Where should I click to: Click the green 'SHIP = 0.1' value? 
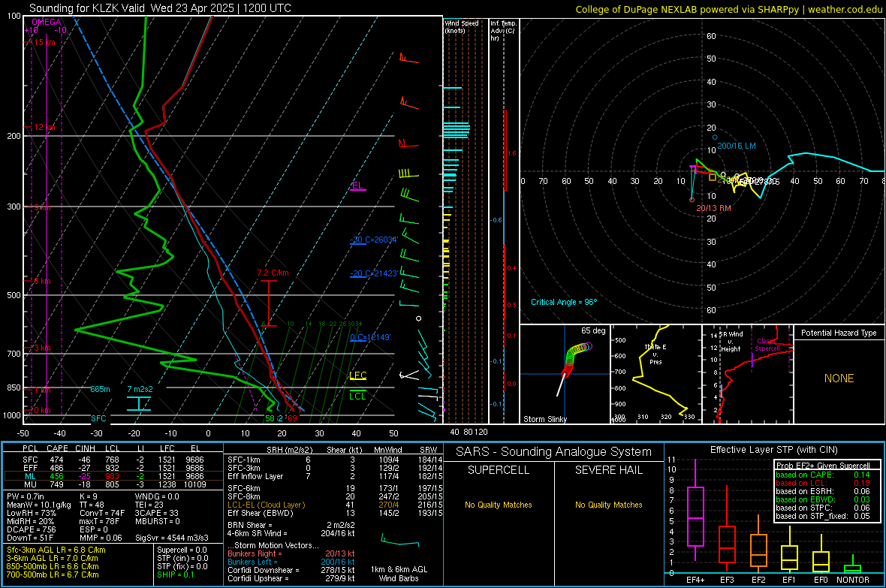(x=175, y=575)
